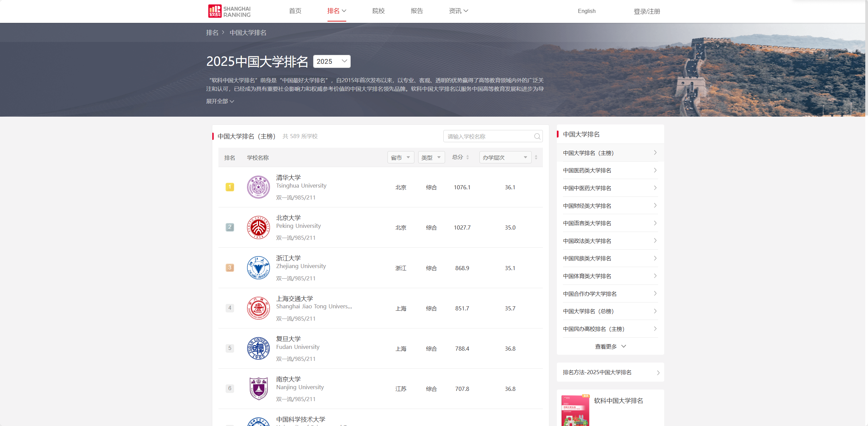868x426 pixels.
Task: Click arrow next to 中国医药类大学排名
Action: [655, 170]
